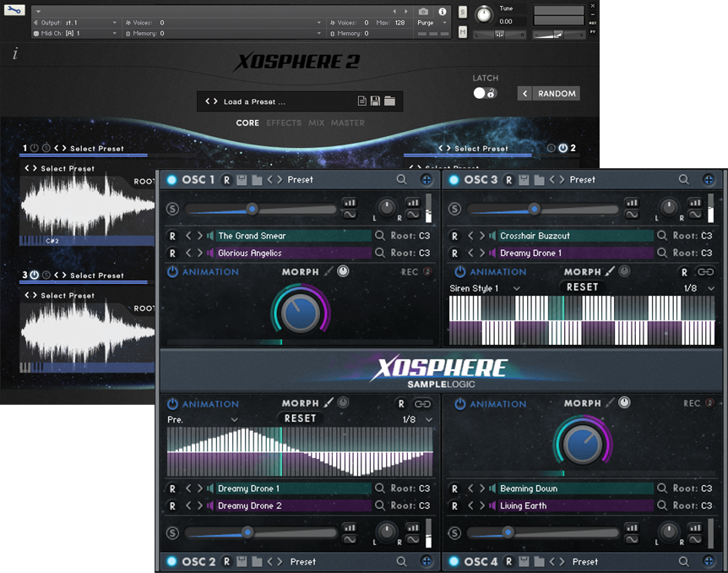Click the OSC 1 large morph knob
The image size is (728, 573).
[x=300, y=314]
